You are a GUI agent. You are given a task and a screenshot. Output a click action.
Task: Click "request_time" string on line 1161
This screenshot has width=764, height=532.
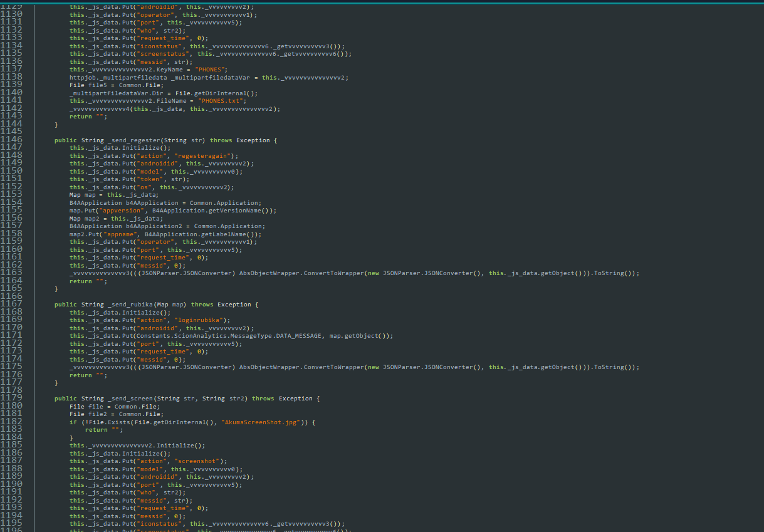(x=163, y=258)
